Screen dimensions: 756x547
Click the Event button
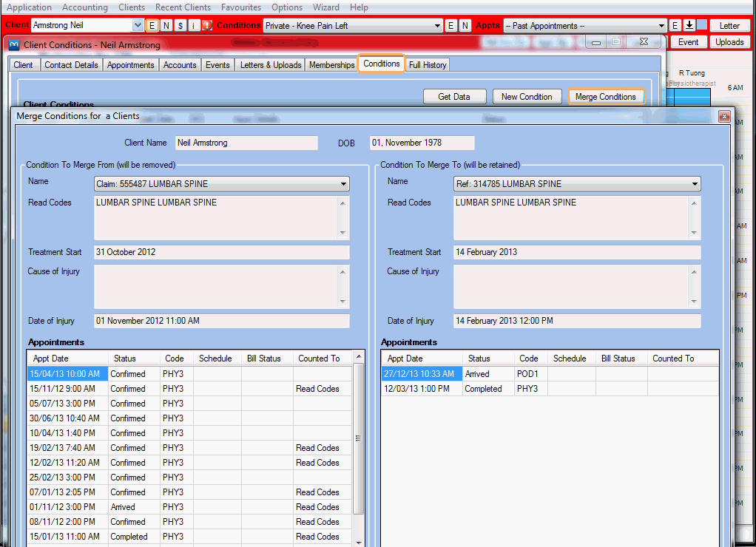[x=688, y=42]
